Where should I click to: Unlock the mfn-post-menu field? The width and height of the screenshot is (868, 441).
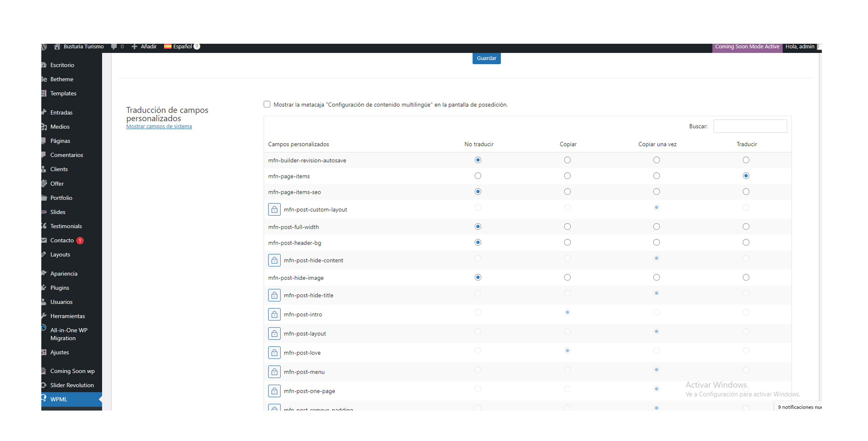(274, 372)
